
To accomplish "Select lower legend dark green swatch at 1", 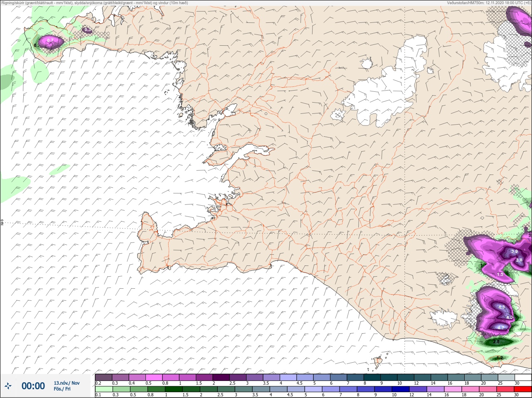I will pyautogui.click(x=173, y=389).
